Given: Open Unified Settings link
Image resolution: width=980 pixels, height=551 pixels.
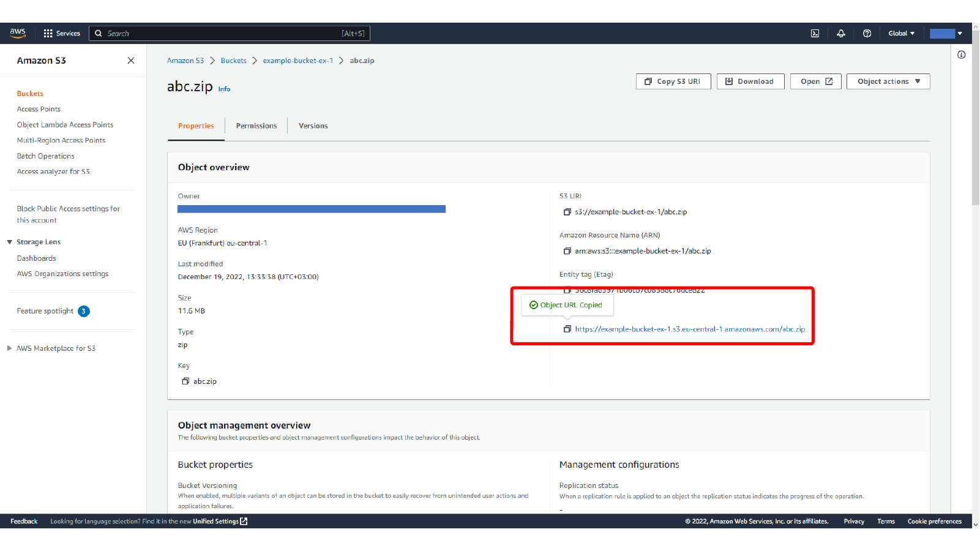Looking at the screenshot, I should (x=220, y=522).
